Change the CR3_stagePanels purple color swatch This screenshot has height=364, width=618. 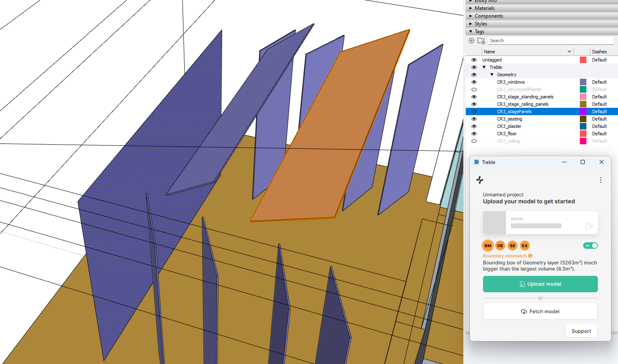tap(583, 111)
